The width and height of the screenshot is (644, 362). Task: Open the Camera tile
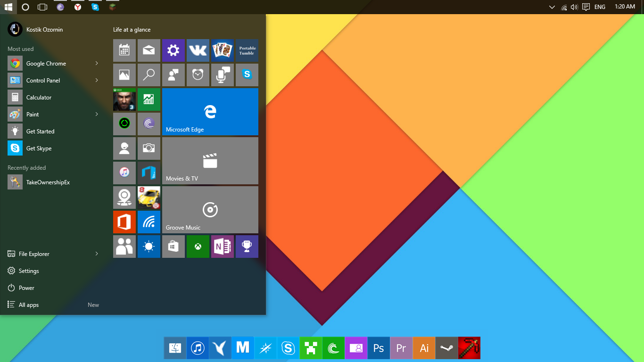coord(149,148)
